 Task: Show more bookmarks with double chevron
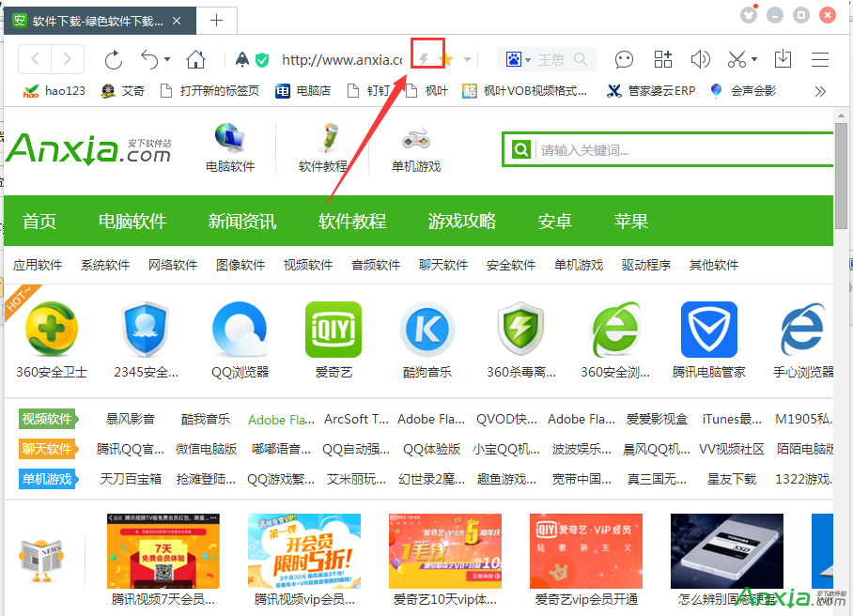820,91
